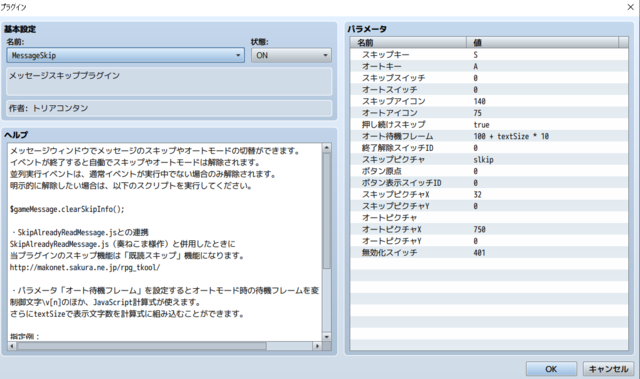Click the 名前 column header in parameters
This screenshot has height=379, width=640.
pyautogui.click(x=408, y=42)
